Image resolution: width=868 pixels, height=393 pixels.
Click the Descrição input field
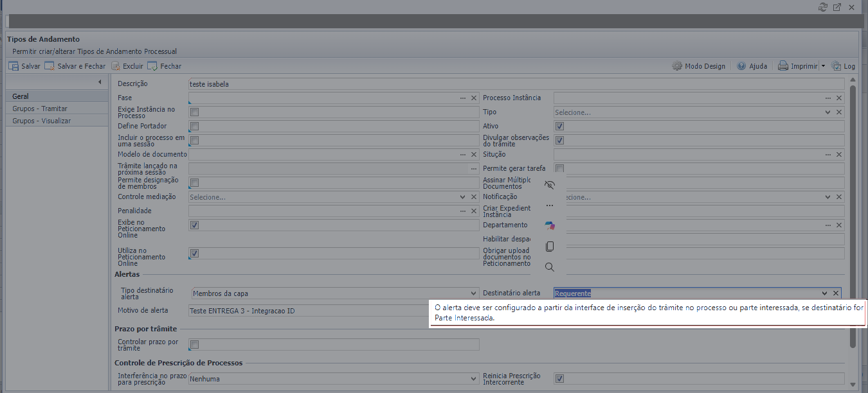click(x=516, y=84)
